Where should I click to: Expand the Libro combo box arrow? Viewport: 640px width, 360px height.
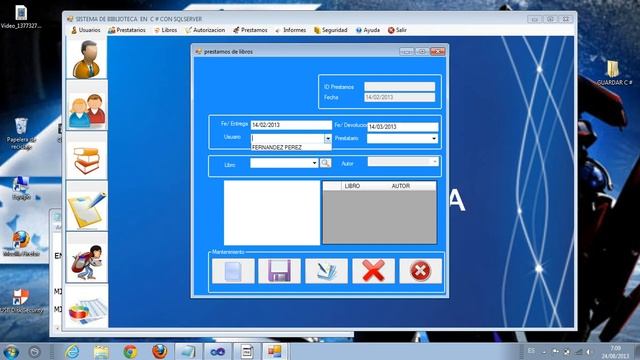coord(314,163)
